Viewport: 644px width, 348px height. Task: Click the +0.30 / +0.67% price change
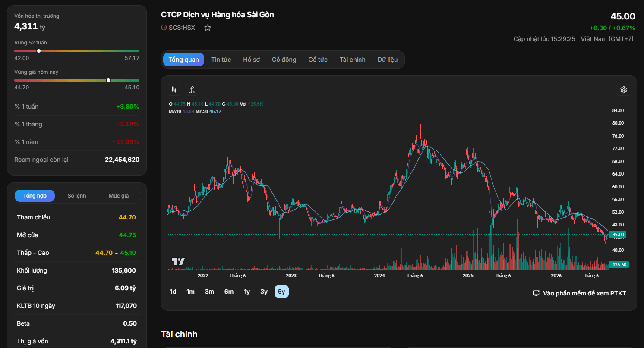[x=612, y=28]
